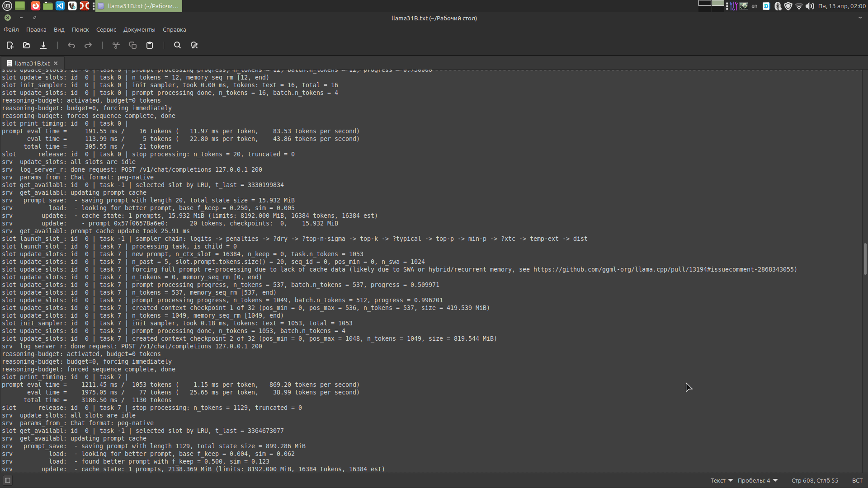
Task: Cut text with the scissors icon
Action: point(116,45)
